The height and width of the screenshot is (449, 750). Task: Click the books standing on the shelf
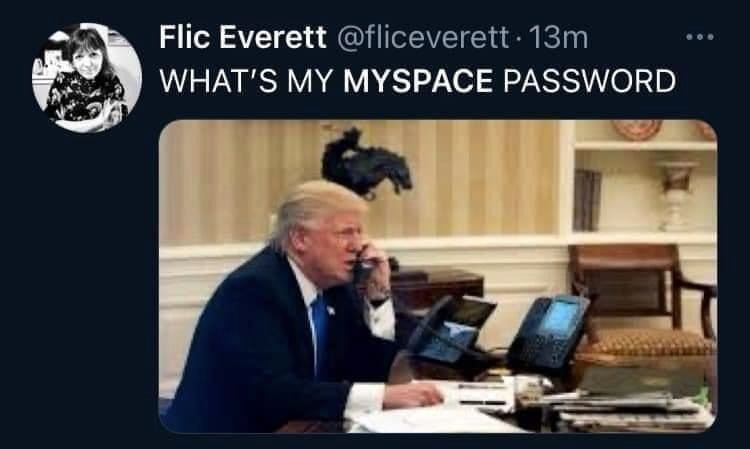coord(587,199)
